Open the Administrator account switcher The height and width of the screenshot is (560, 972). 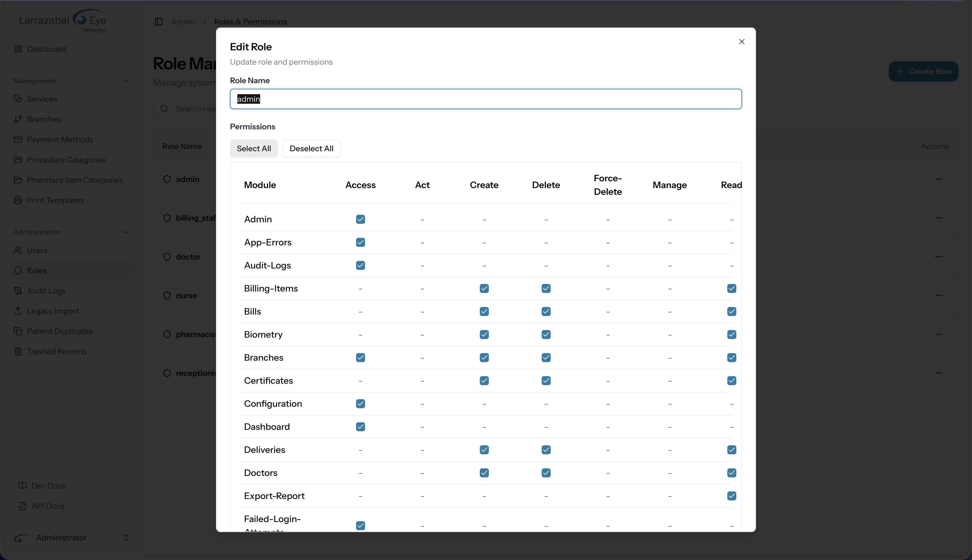pyautogui.click(x=71, y=538)
